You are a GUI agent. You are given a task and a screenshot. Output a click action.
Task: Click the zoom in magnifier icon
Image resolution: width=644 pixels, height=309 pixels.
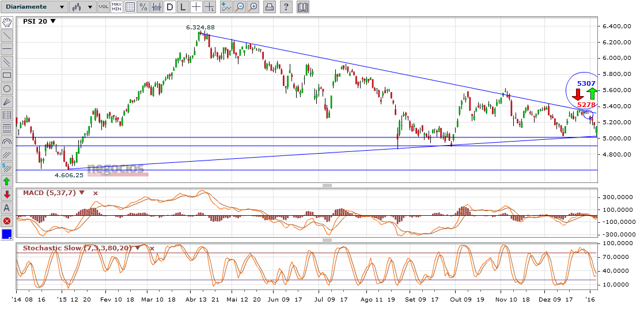coord(239,7)
